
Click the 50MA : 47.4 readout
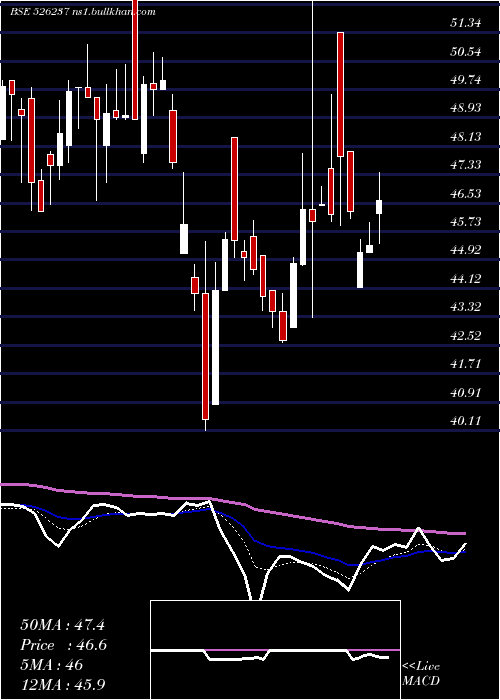[x=62, y=625]
